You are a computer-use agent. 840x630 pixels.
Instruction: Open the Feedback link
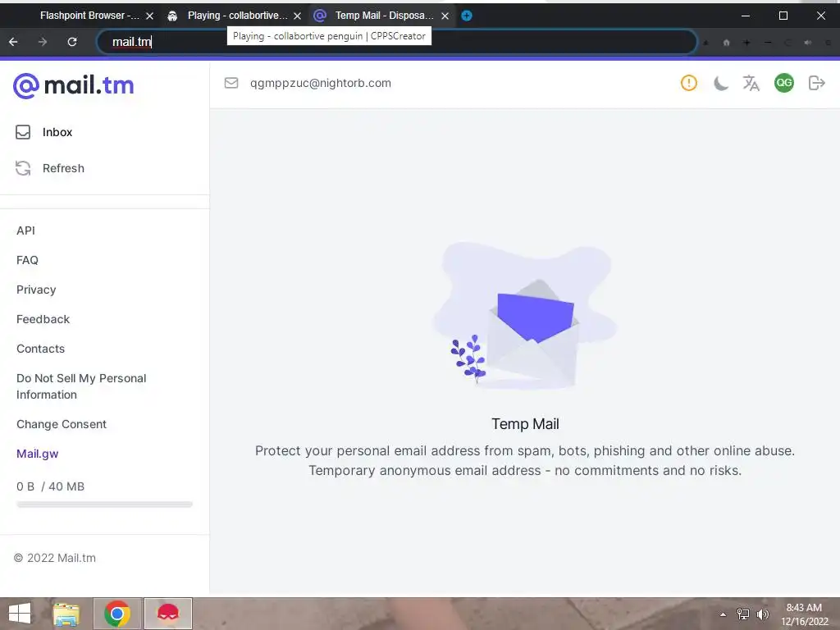(43, 319)
